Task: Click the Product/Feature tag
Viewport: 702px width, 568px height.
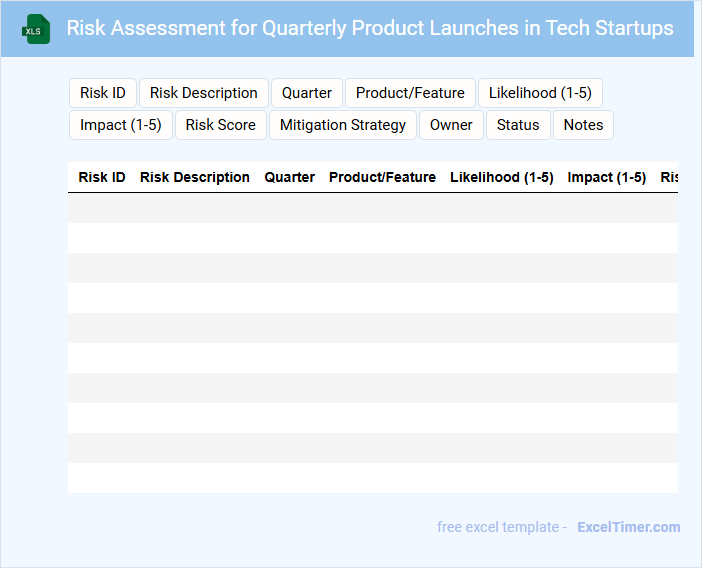Action: pyautogui.click(x=410, y=93)
